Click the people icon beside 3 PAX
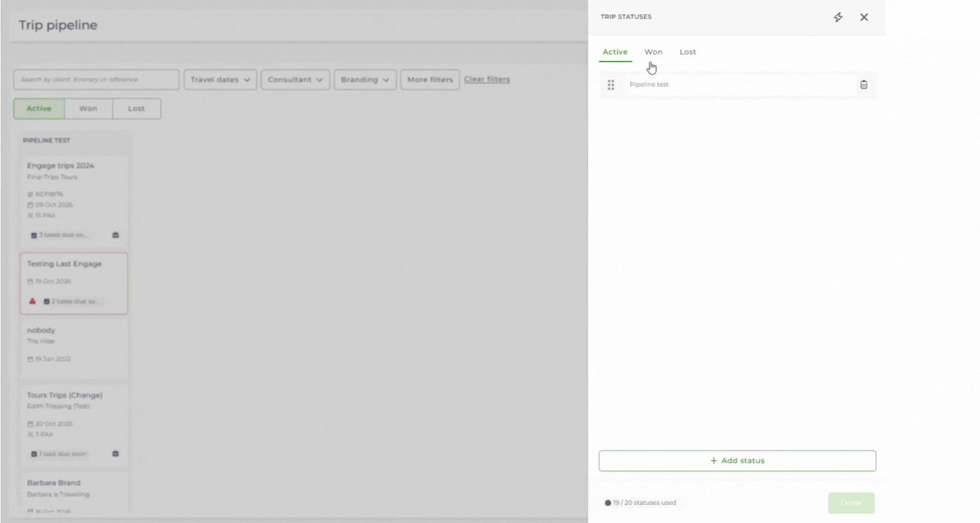Screen dimensions: 980x523 (x=30, y=434)
